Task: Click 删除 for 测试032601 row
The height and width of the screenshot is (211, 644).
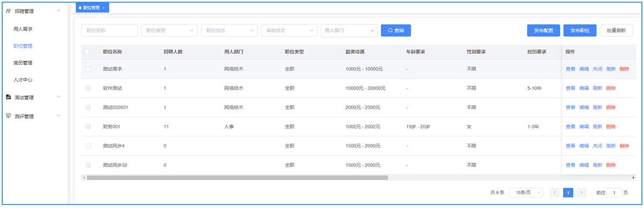Action: (x=611, y=107)
